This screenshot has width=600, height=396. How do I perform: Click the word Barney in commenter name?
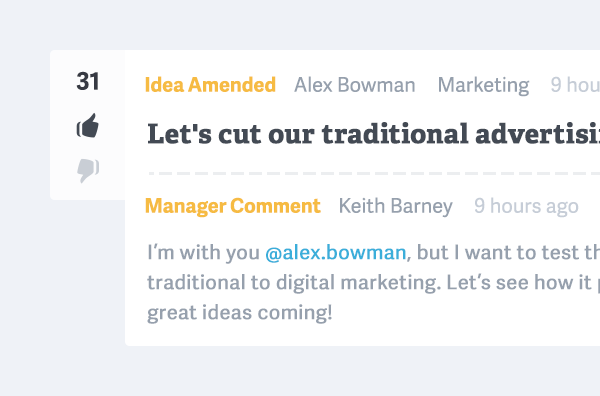point(422,206)
